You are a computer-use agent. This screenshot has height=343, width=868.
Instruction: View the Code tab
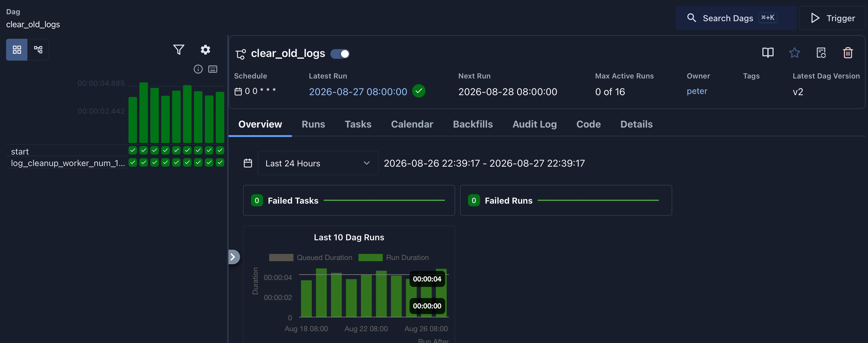tap(588, 124)
